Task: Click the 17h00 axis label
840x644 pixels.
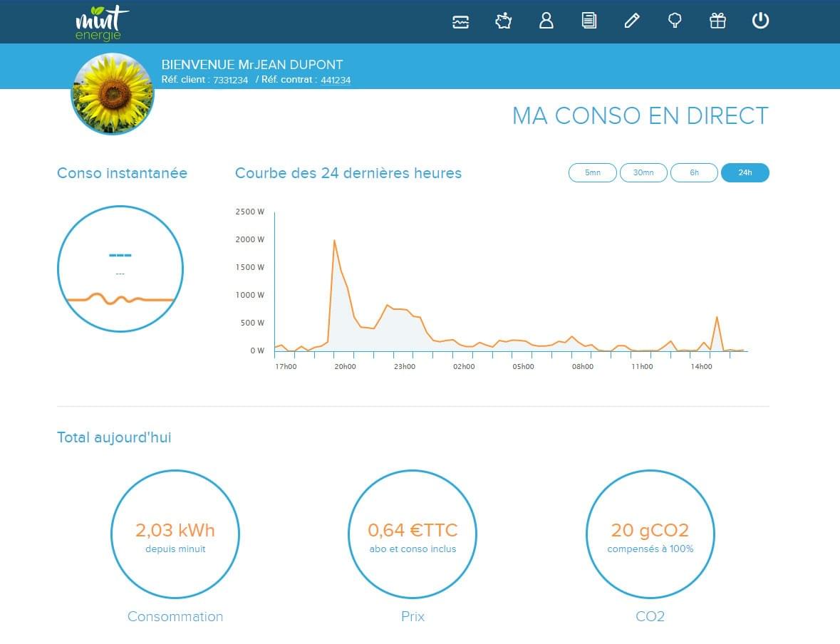Action: (x=286, y=366)
